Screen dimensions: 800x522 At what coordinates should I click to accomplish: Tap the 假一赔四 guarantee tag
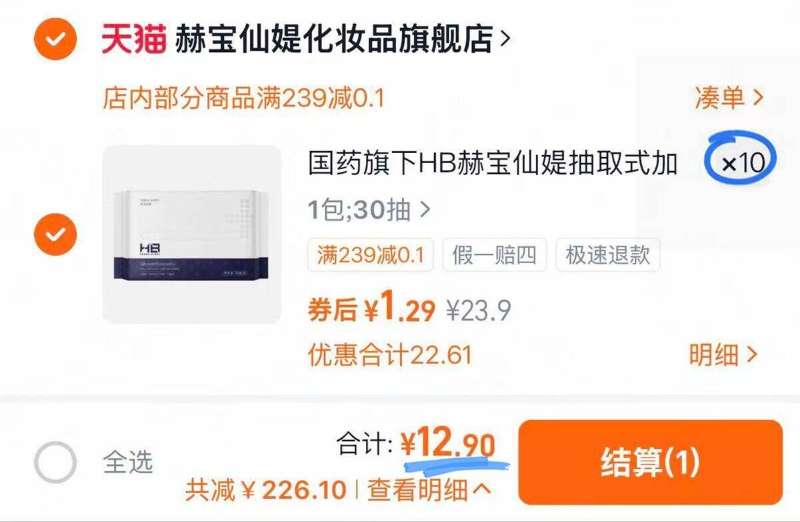494,254
